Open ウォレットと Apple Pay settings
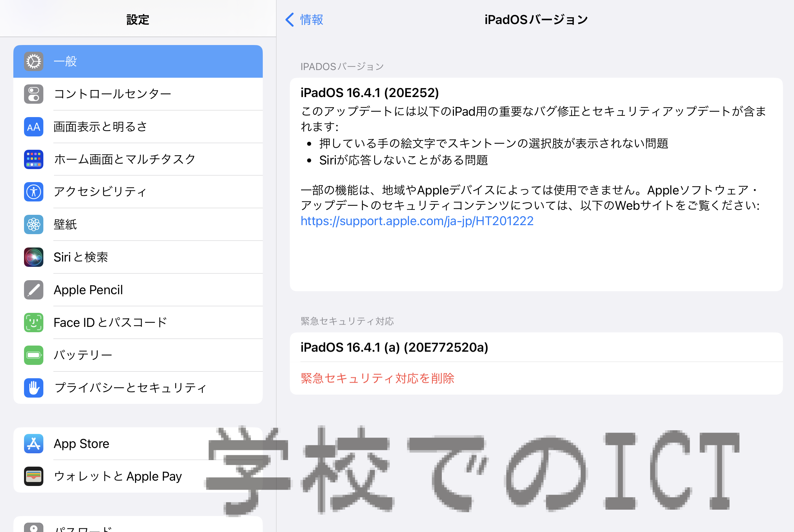This screenshot has width=794, height=532. (x=138, y=476)
